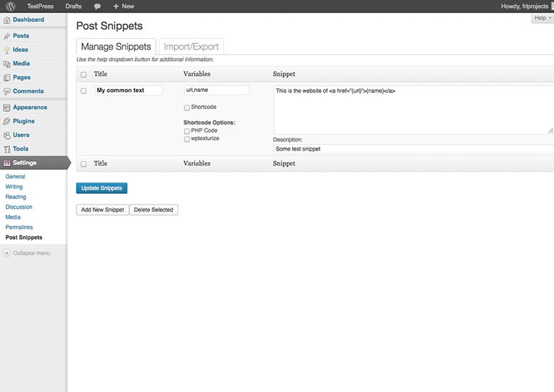This screenshot has width=554, height=392.
Task: Open the Howdy, frlprojects account menu
Action: [x=525, y=6]
